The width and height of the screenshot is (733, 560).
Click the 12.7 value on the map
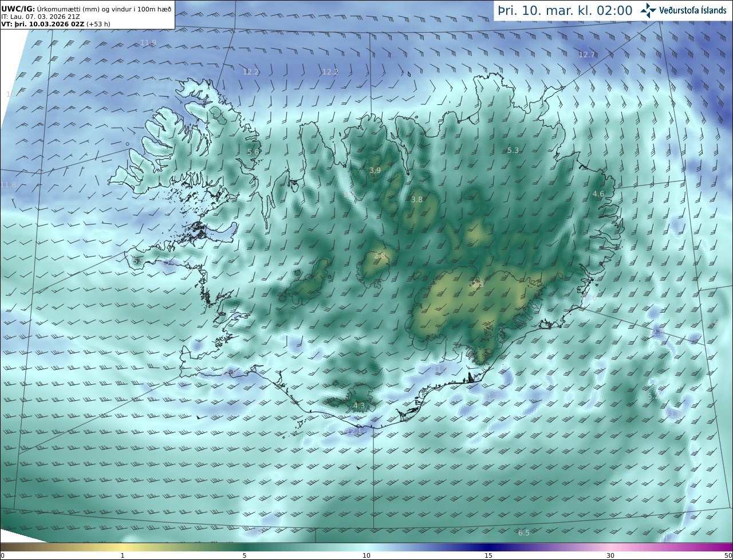click(x=587, y=54)
